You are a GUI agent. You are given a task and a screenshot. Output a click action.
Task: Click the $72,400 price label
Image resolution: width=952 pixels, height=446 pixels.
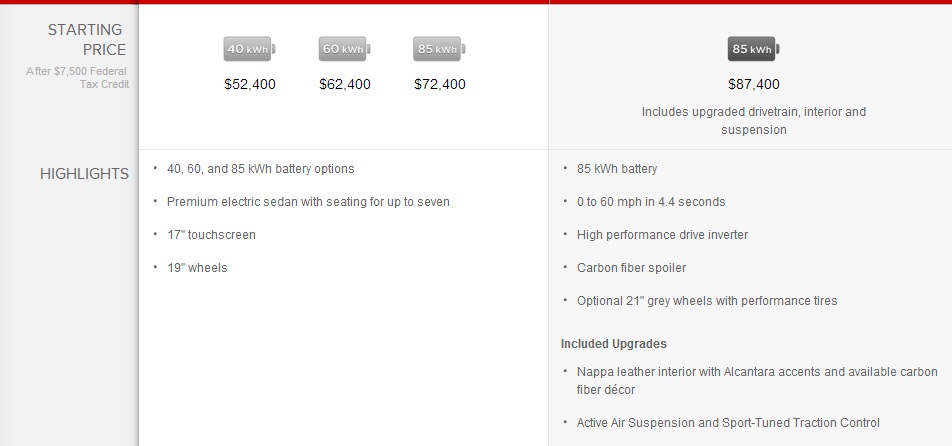click(x=440, y=84)
